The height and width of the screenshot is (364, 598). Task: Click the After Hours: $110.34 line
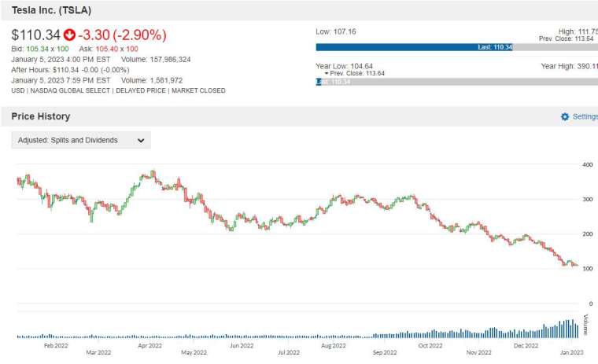[x=70, y=70]
